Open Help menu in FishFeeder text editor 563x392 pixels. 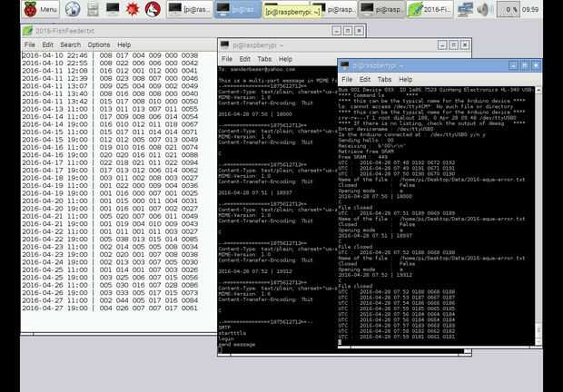(123, 44)
